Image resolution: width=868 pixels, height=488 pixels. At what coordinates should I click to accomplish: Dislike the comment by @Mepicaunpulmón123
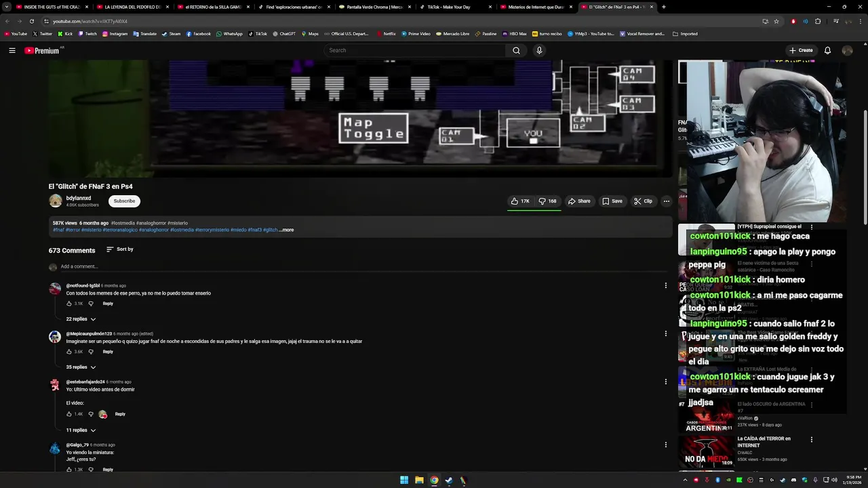pyautogui.click(x=91, y=352)
